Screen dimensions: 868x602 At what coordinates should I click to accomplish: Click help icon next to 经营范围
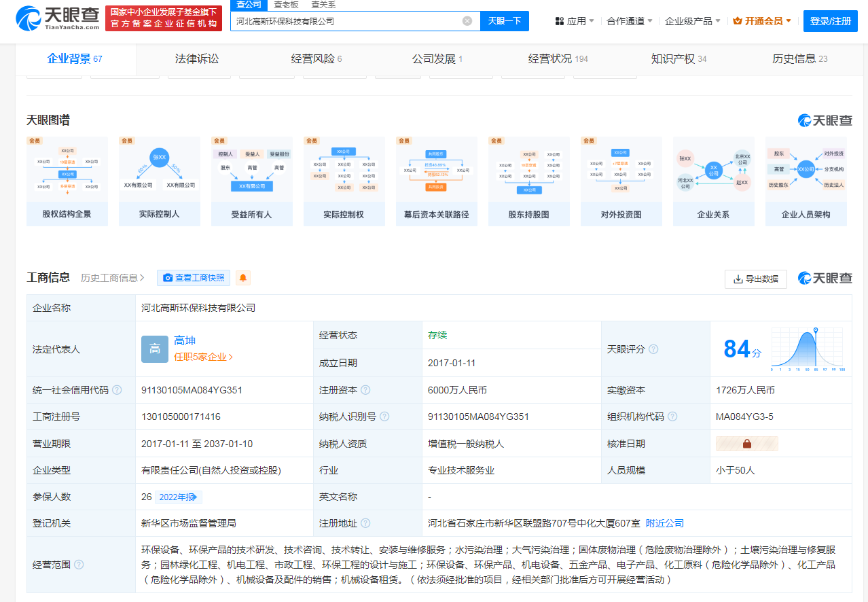click(79, 565)
